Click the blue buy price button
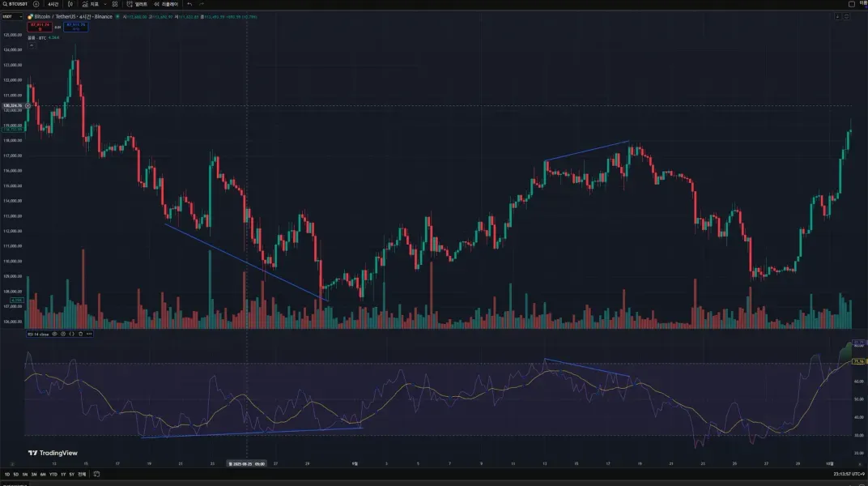 tap(76, 27)
